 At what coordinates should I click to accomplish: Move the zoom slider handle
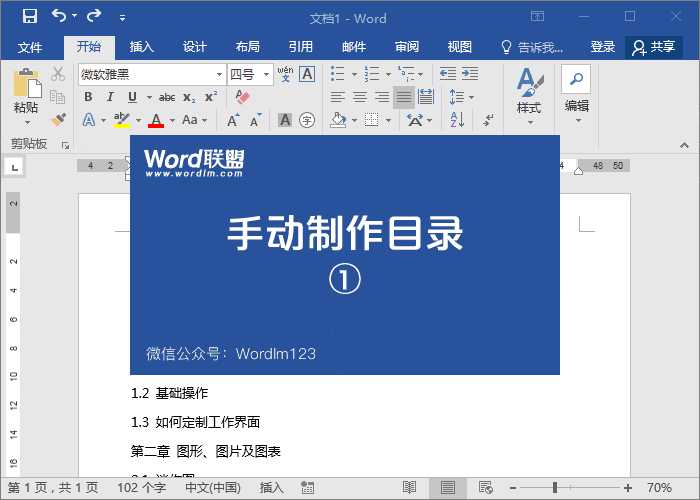pos(555,488)
